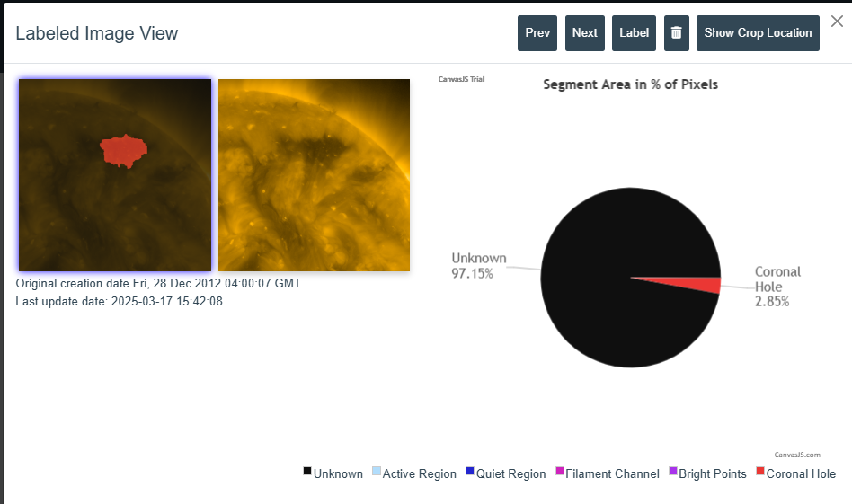The image size is (852, 504).
Task: Toggle Coronal Hole legend entry
Action: [795, 473]
